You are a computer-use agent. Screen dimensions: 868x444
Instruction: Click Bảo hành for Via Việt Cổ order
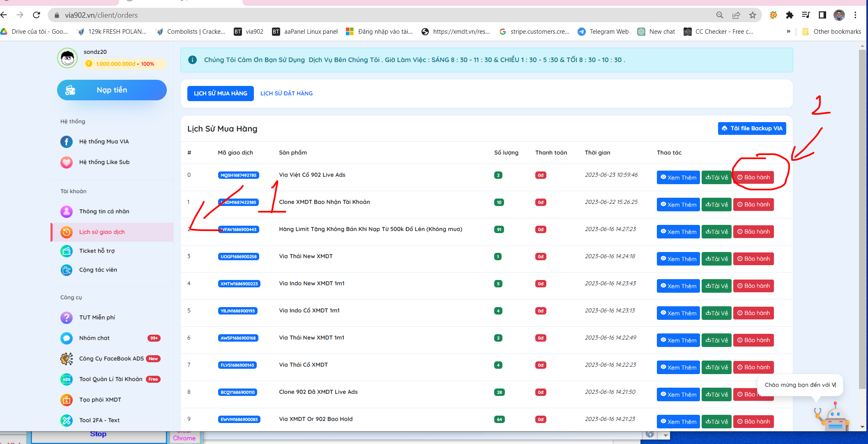753,177
